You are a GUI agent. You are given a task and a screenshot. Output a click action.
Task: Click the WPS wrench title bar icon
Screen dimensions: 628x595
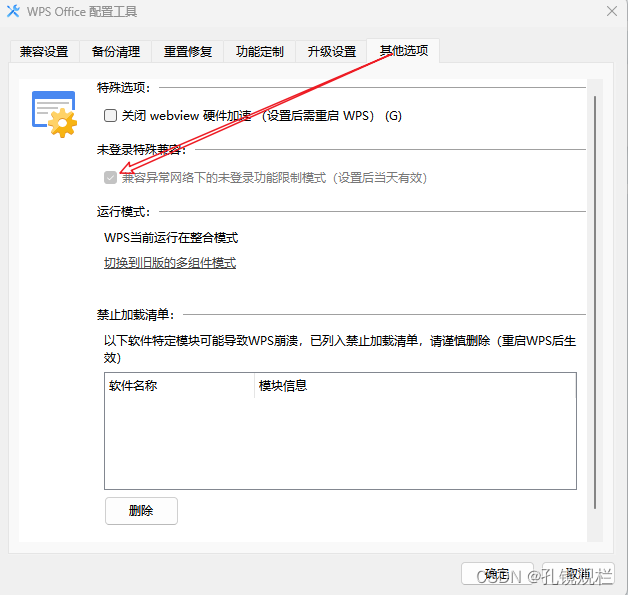13,11
